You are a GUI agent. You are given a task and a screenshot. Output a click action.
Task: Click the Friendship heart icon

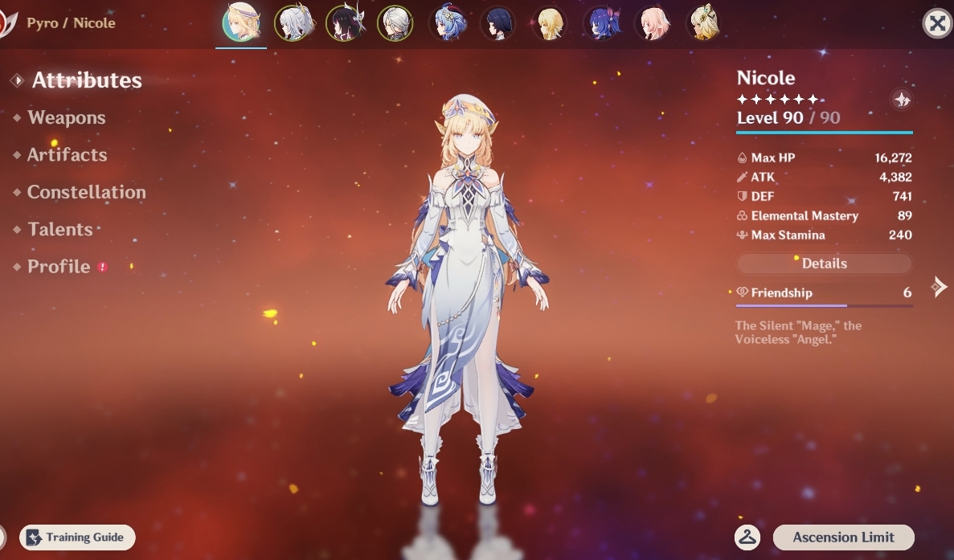click(x=743, y=292)
